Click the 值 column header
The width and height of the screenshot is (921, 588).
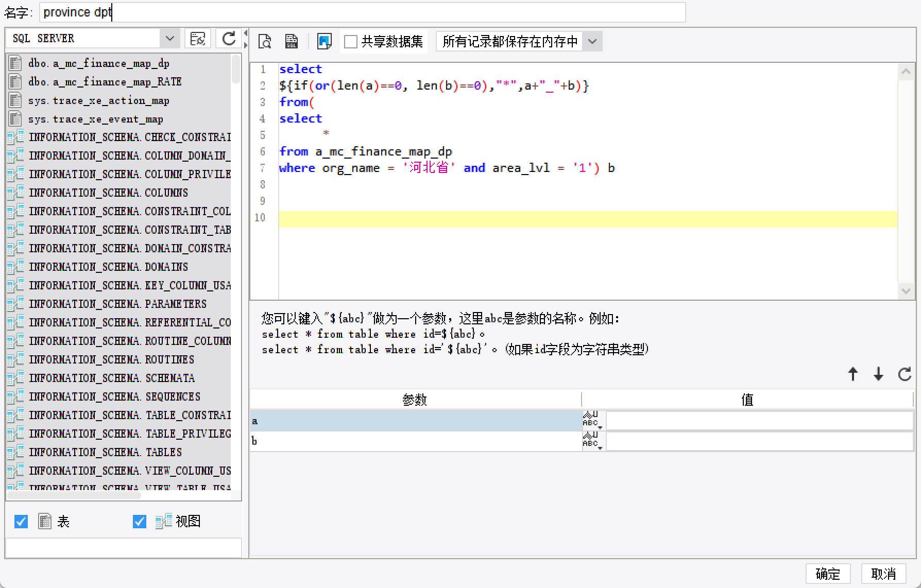747,400
